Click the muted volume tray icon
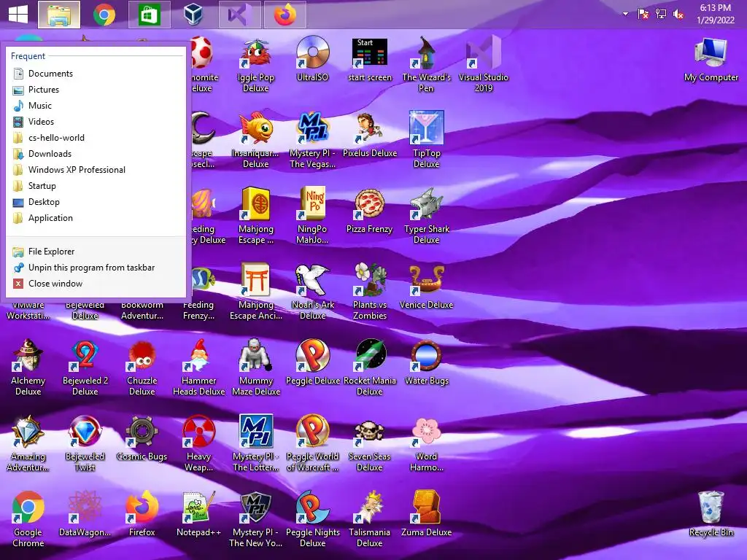Viewport: 747px width, 560px height. [678, 14]
